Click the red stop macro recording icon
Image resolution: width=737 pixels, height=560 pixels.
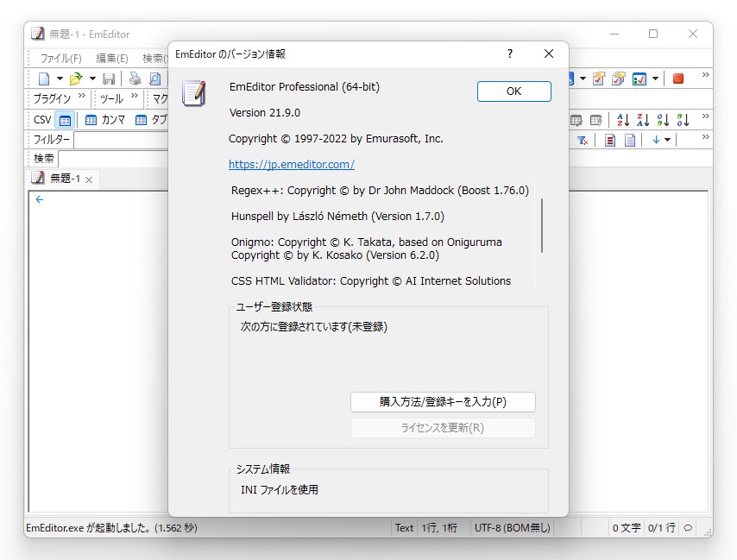[x=677, y=79]
